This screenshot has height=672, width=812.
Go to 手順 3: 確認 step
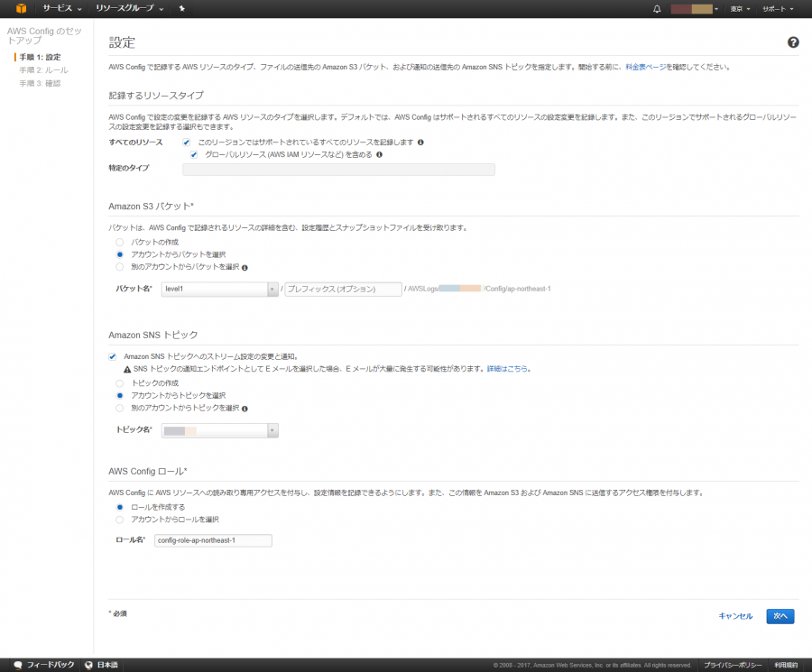40,83
